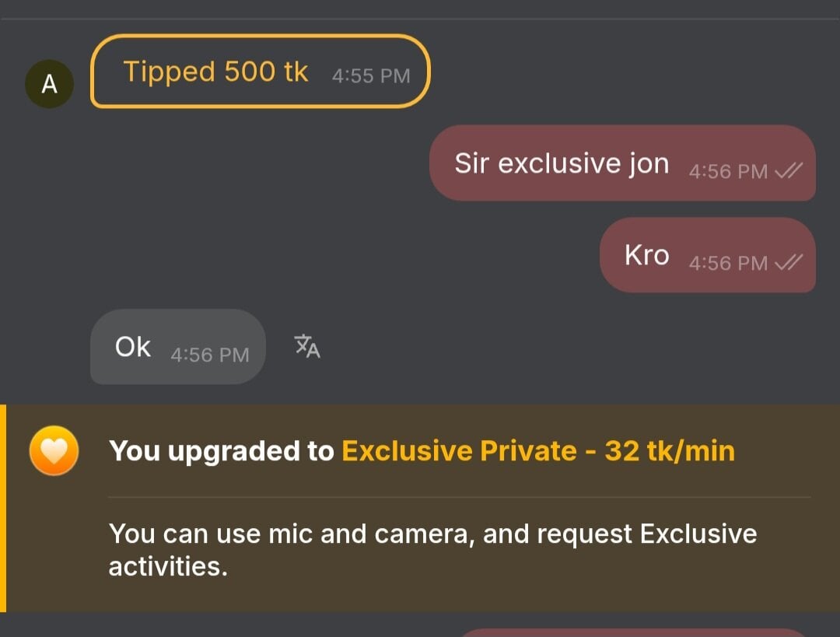This screenshot has height=637, width=840.
Task: Click timestamp on "Sir exclusive jon" message
Action: [x=728, y=172]
